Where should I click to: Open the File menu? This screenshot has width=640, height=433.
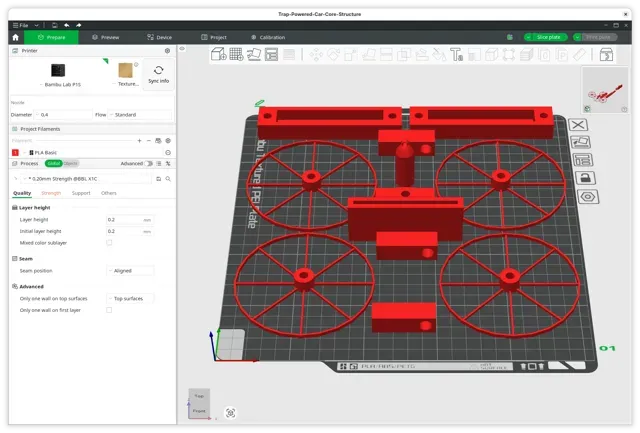[x=20, y=25]
